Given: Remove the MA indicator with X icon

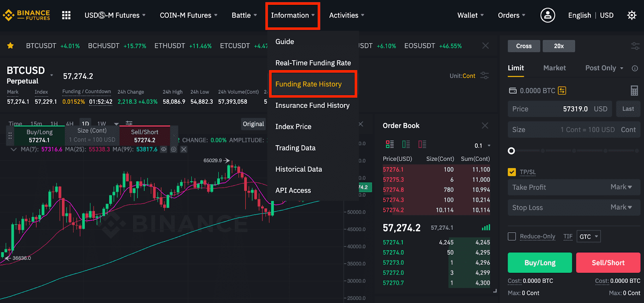Looking at the screenshot, I should 184,149.
